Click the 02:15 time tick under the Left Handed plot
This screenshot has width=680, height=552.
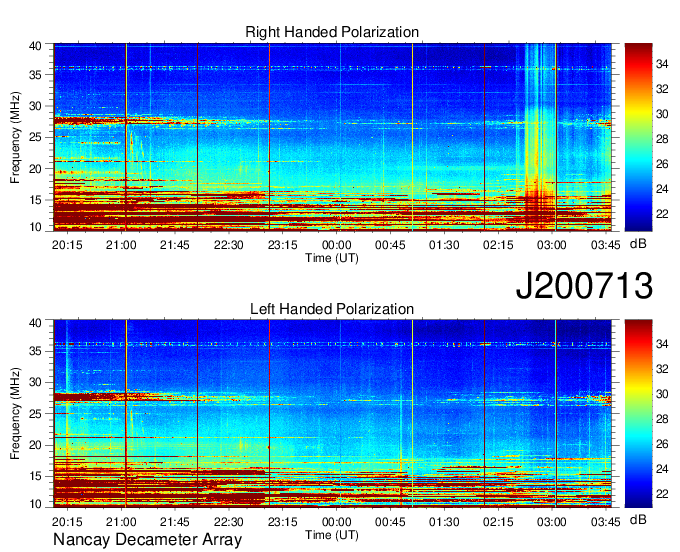[498, 521]
